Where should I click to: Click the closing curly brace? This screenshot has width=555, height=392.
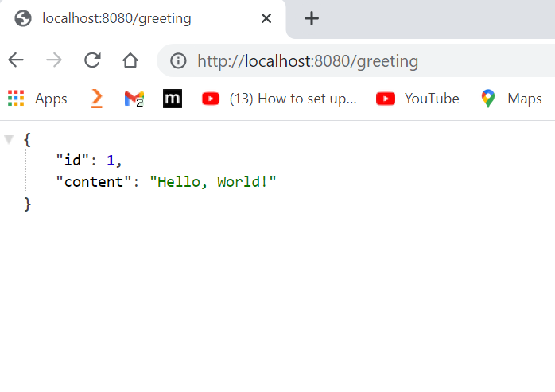tap(27, 204)
